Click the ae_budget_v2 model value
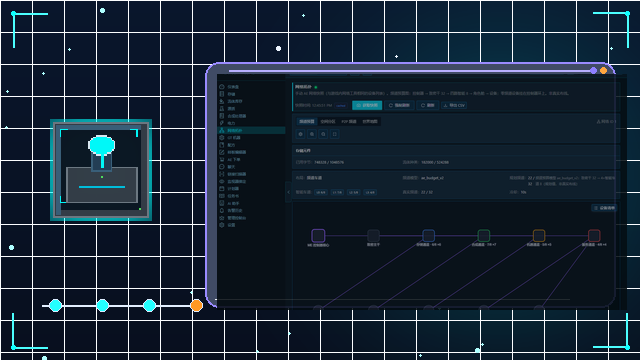This screenshot has width=640, height=360. pyautogui.click(x=432, y=178)
